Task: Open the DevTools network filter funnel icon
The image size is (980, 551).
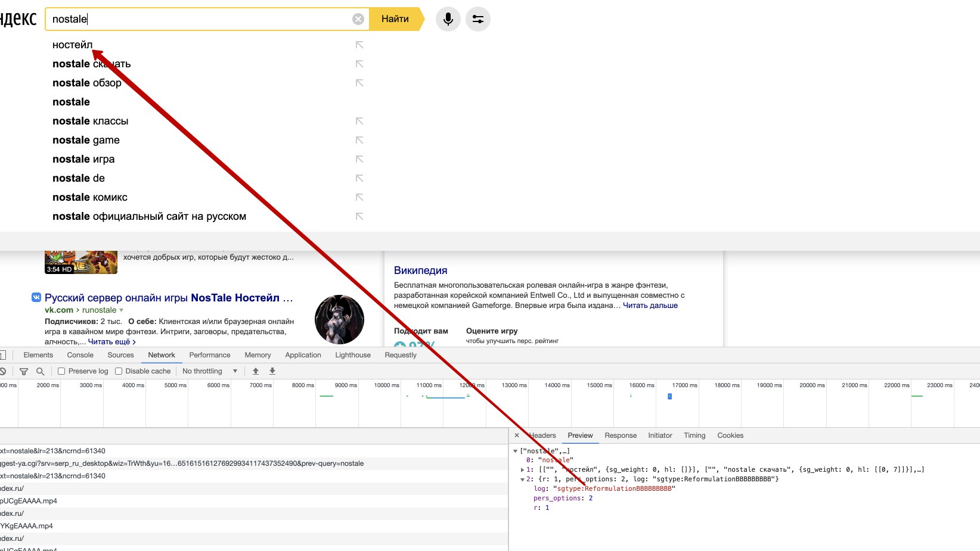Action: [x=24, y=371]
